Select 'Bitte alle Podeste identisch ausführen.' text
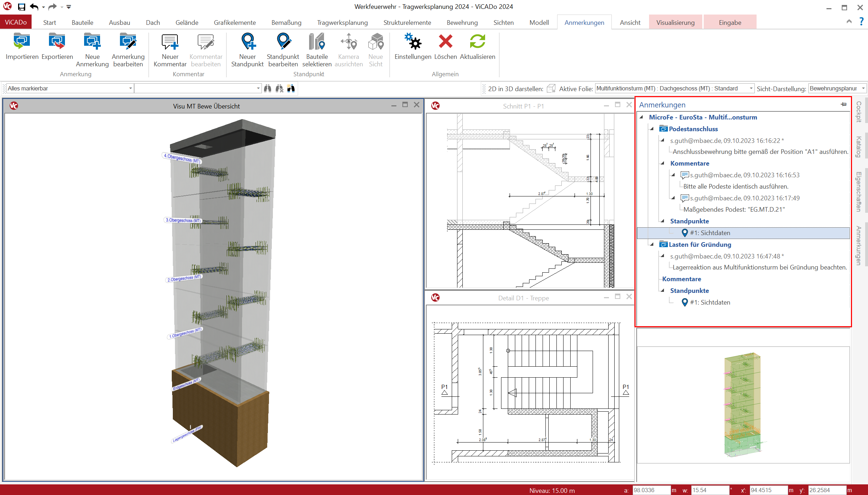 click(x=736, y=186)
